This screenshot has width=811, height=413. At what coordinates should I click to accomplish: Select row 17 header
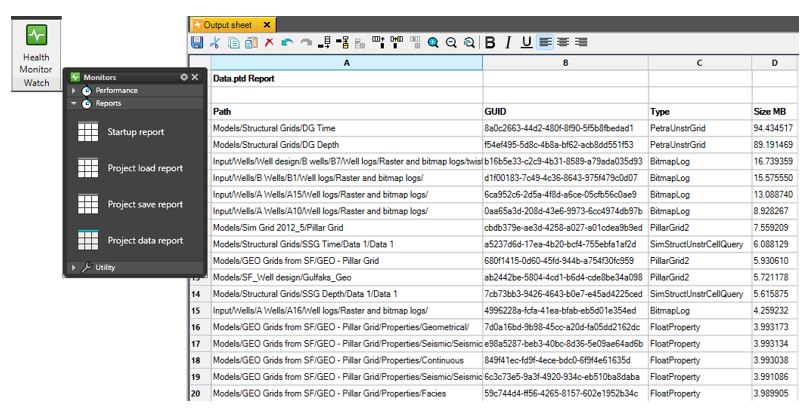(200, 344)
